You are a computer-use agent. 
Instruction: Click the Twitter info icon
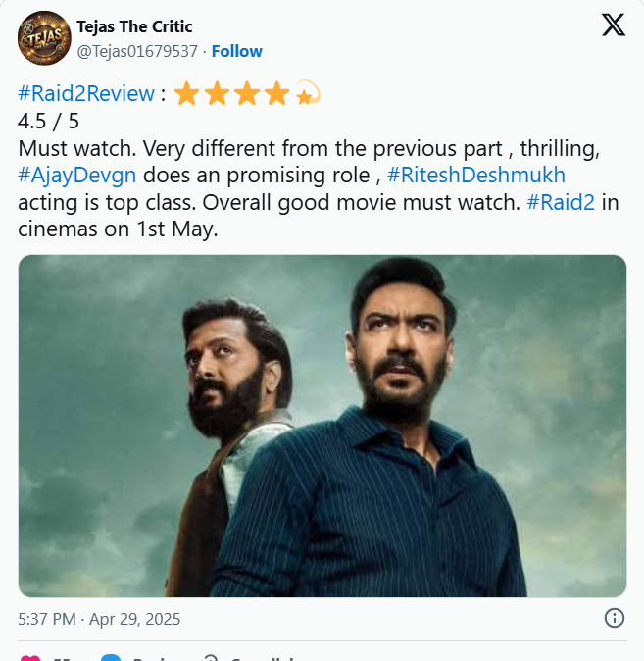tap(615, 618)
